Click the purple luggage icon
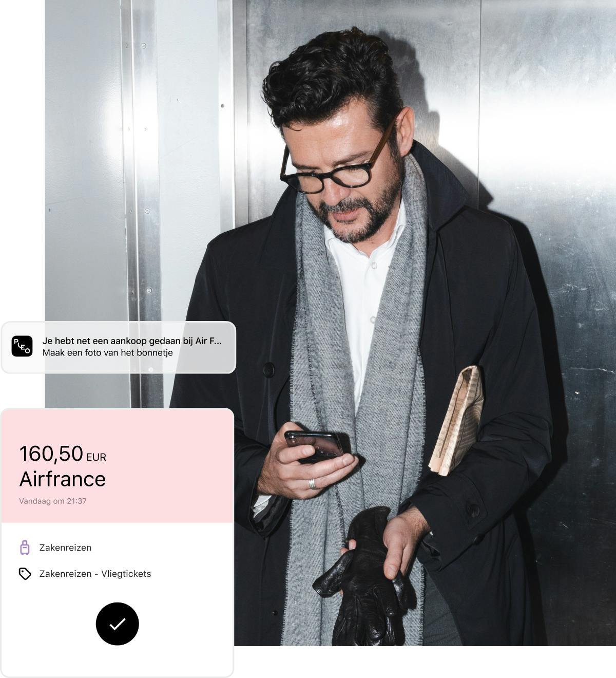Screen dimensions: 616x678 pyautogui.click(x=25, y=548)
